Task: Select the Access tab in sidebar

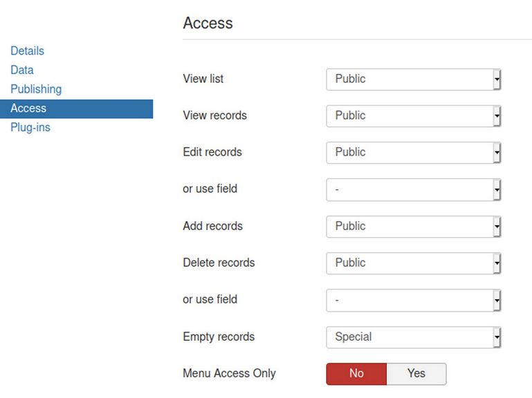Action: coord(28,108)
